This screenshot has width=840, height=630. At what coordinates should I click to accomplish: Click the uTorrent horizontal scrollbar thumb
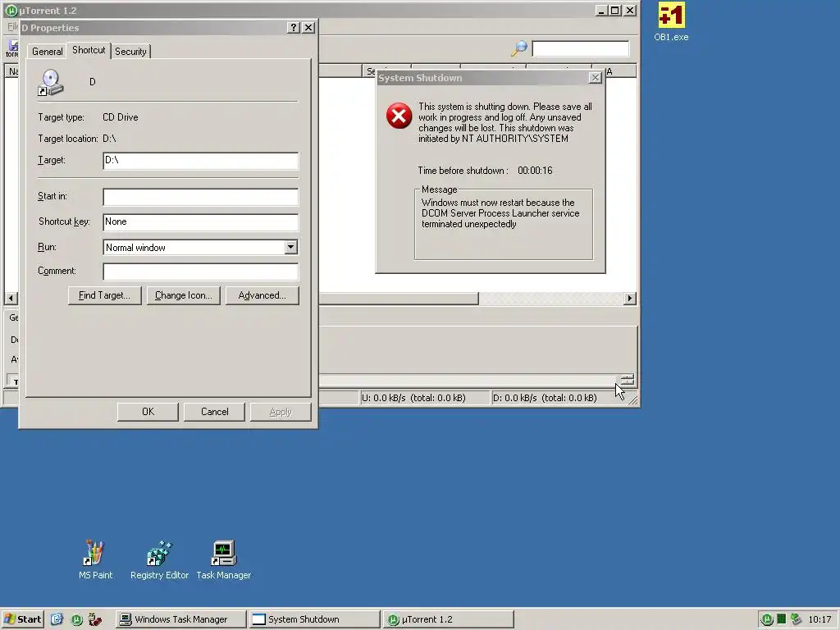click(x=399, y=298)
